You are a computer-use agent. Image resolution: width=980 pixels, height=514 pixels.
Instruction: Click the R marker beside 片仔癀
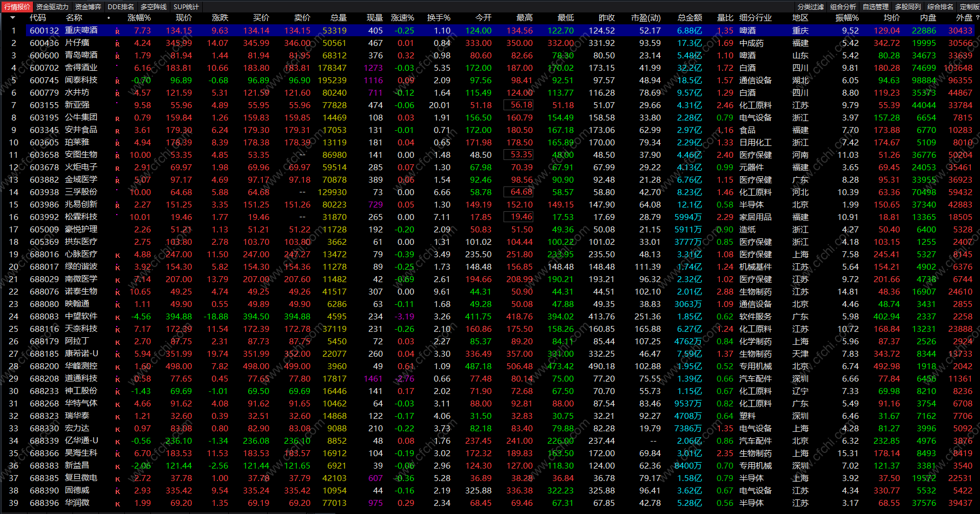pyautogui.click(x=117, y=44)
